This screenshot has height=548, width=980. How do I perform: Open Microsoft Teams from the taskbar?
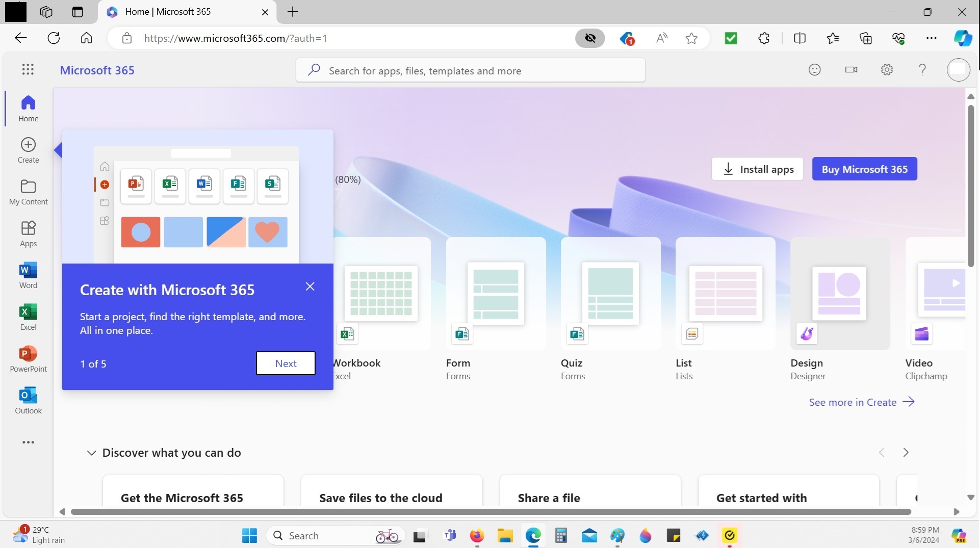450,536
